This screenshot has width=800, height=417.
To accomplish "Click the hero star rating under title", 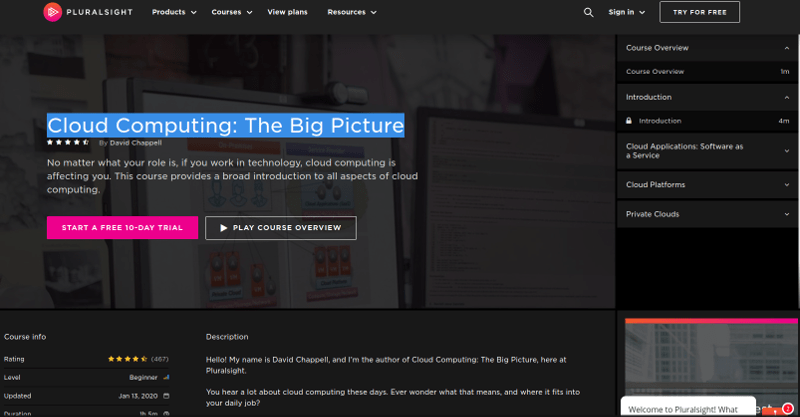I will pos(68,142).
